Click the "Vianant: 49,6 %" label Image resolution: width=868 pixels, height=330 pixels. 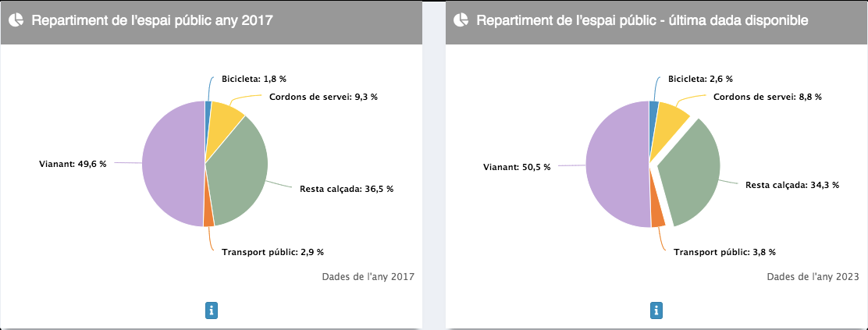[72, 164]
